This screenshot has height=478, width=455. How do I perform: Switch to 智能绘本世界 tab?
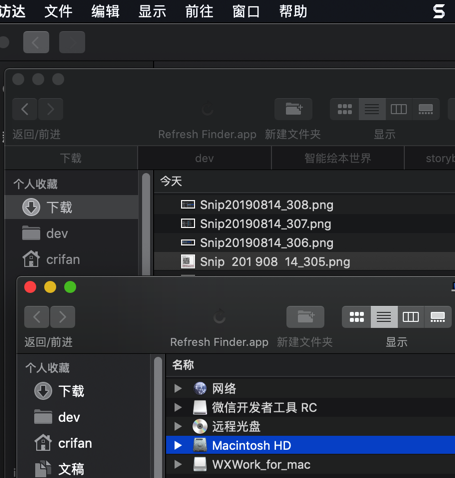click(x=338, y=158)
